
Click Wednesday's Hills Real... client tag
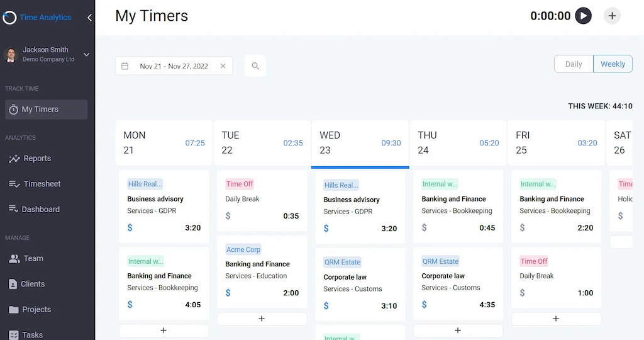(341, 185)
